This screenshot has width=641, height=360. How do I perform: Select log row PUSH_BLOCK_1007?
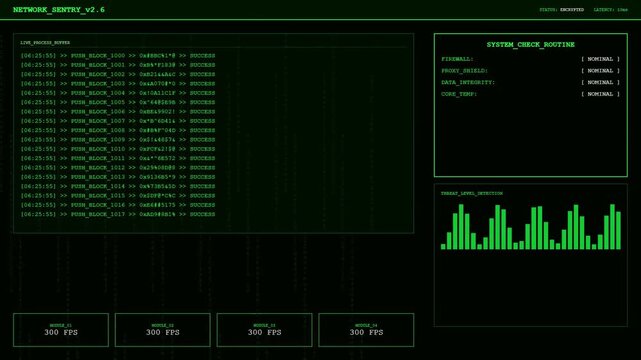[118, 121]
